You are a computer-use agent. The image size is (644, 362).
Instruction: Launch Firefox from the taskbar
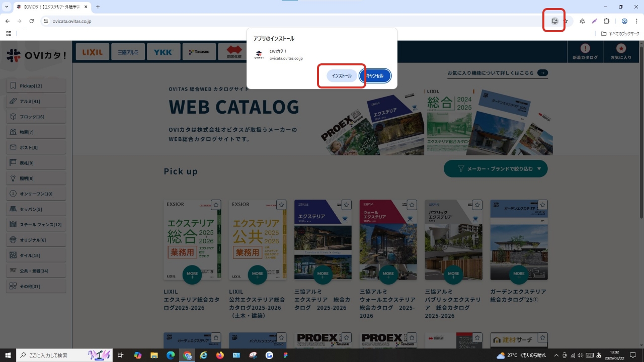[x=220, y=355]
